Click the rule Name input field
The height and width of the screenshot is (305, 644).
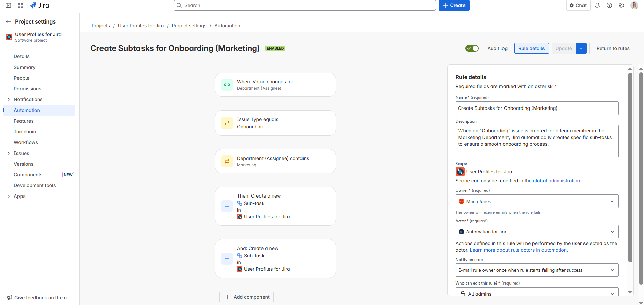pos(537,108)
